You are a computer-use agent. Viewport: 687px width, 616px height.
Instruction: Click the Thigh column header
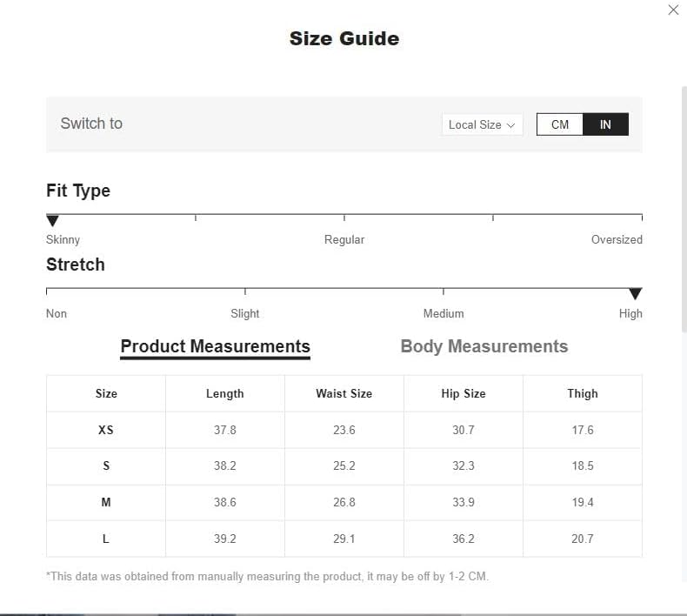coord(583,394)
